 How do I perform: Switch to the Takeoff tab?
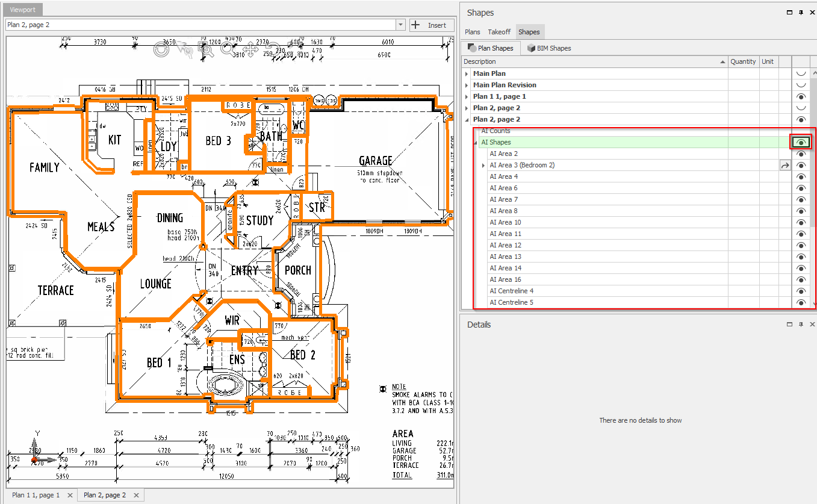coord(499,32)
